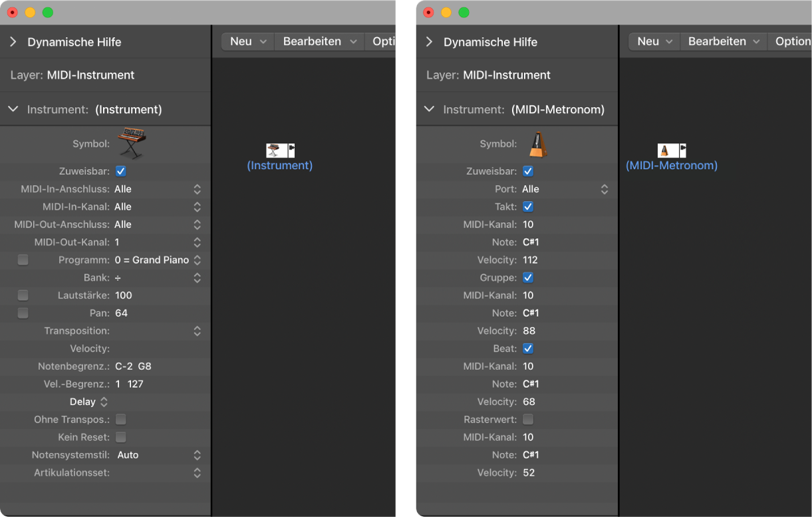Click the Lautstärke value field showing 100
Screen dimensions: 812x517
point(124,295)
